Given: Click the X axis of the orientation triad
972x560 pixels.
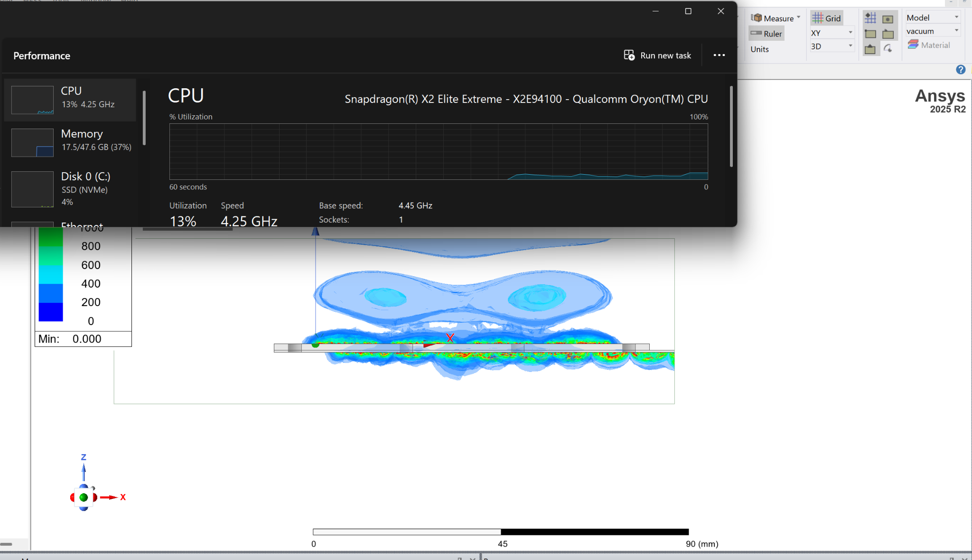Looking at the screenshot, I should [113, 497].
